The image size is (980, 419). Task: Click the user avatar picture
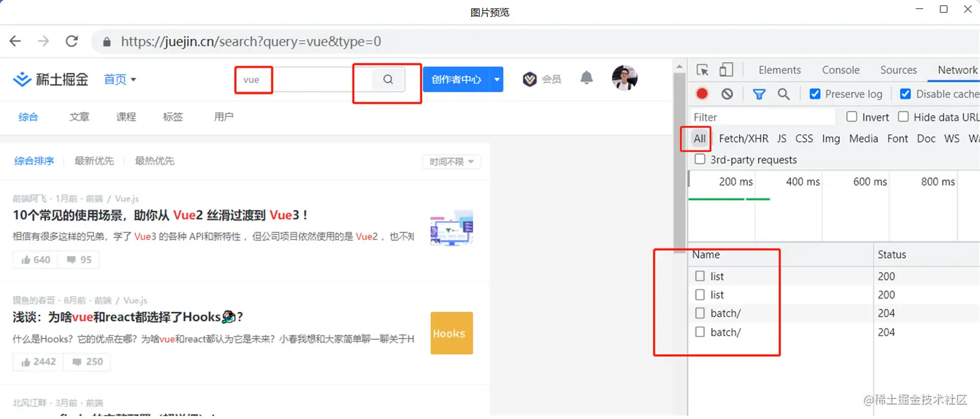(x=625, y=78)
